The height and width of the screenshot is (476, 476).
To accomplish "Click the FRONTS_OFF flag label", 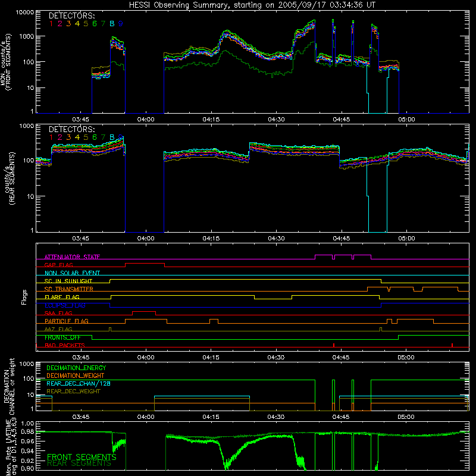I will pos(62,337).
